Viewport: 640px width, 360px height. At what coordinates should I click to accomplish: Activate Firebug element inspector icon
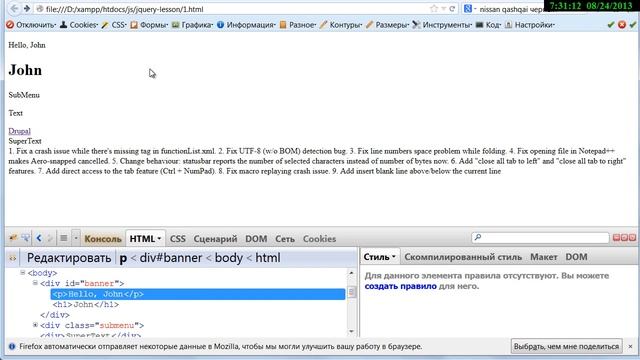(25, 238)
